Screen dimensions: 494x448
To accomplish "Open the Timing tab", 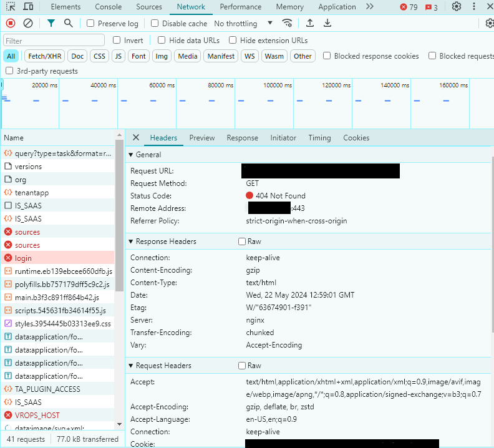I will [319, 138].
